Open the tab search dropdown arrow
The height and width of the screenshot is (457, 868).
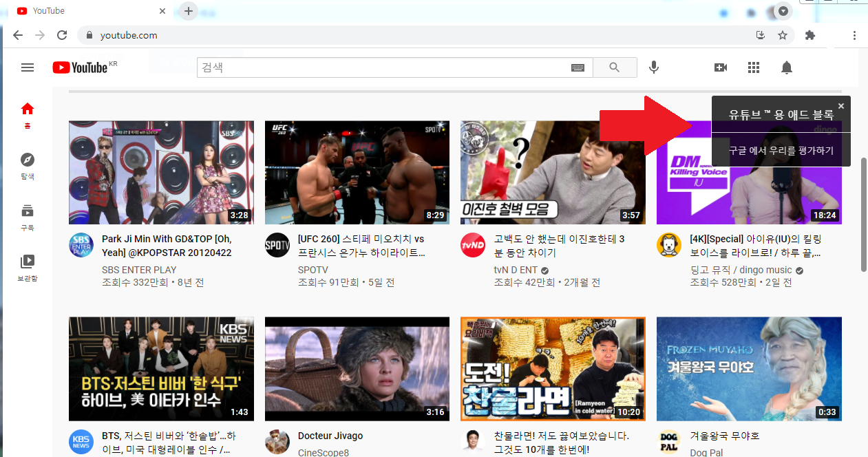coord(783,11)
